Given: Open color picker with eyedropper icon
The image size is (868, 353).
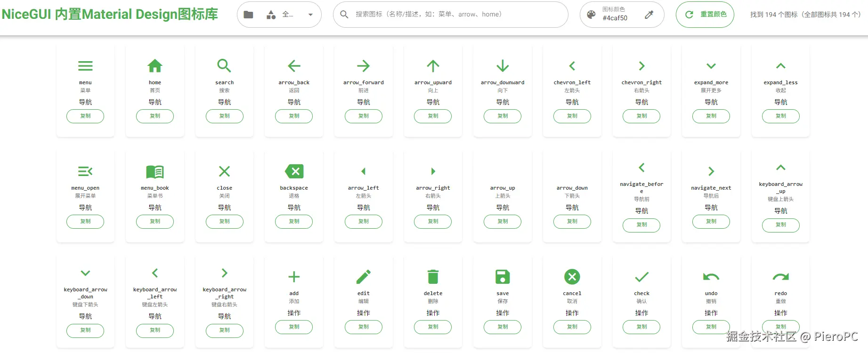Looking at the screenshot, I should pos(649,15).
